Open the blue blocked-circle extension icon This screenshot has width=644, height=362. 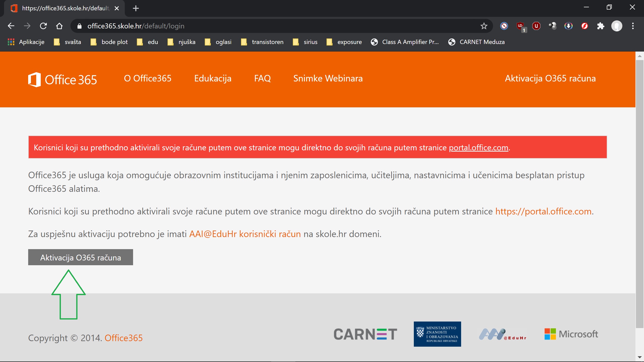[x=504, y=26]
